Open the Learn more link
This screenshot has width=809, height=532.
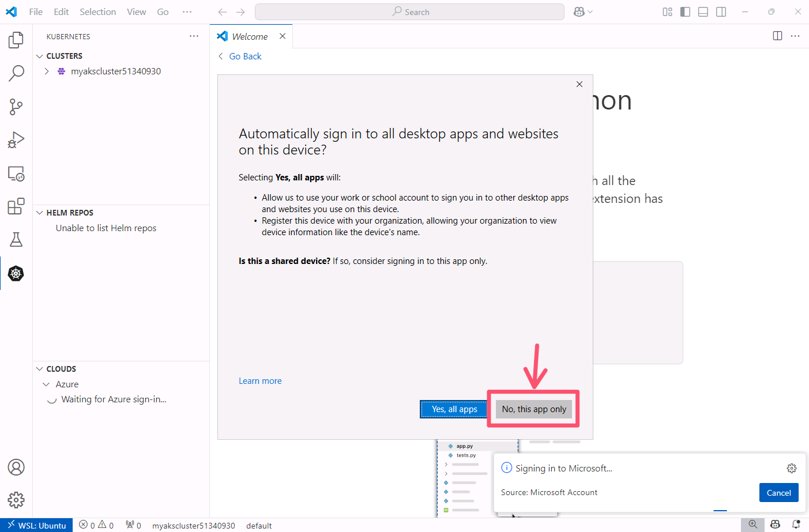[260, 381]
